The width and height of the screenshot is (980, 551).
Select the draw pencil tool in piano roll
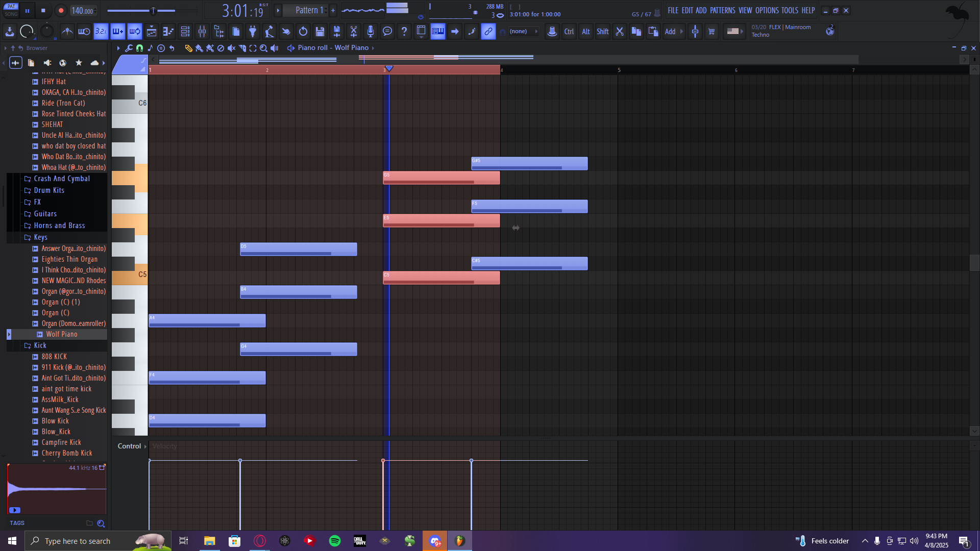[x=188, y=48]
